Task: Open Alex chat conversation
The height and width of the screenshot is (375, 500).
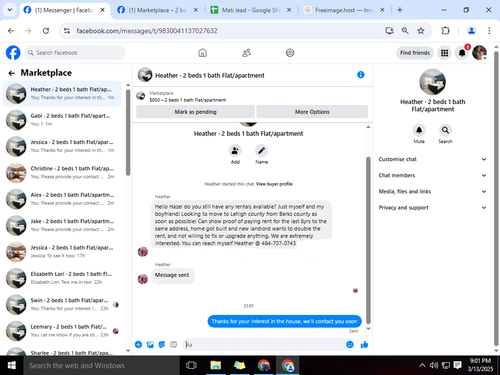Action: (62, 199)
